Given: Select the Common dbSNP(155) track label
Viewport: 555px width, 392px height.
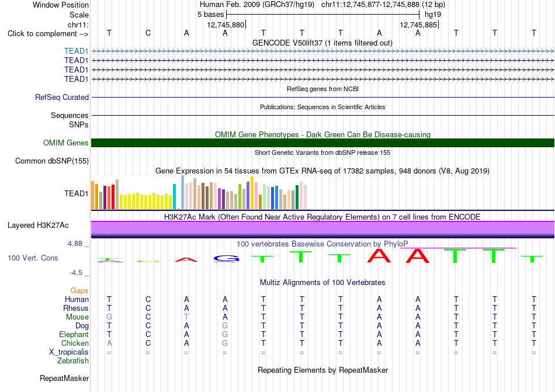Looking at the screenshot, I should click(51, 161).
